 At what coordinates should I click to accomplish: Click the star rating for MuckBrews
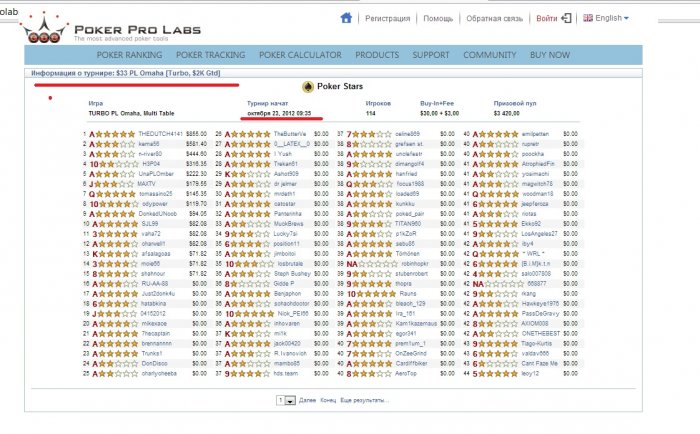click(x=251, y=224)
